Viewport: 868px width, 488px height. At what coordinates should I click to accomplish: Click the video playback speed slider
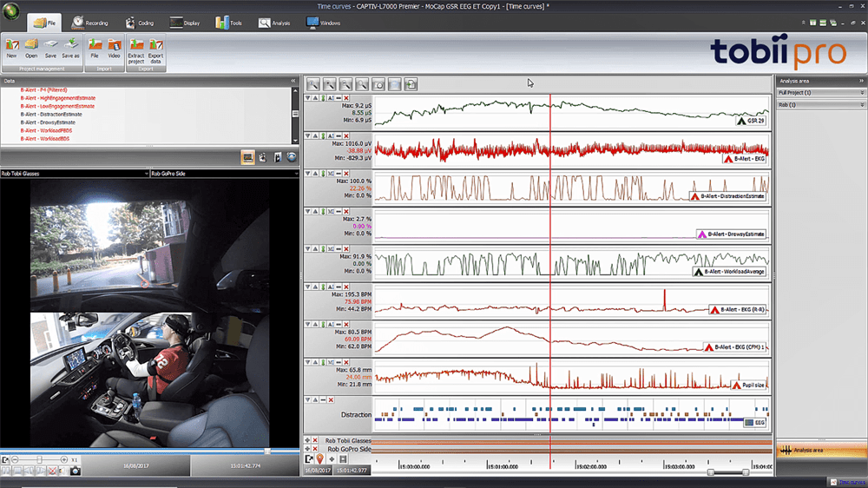[39, 458]
